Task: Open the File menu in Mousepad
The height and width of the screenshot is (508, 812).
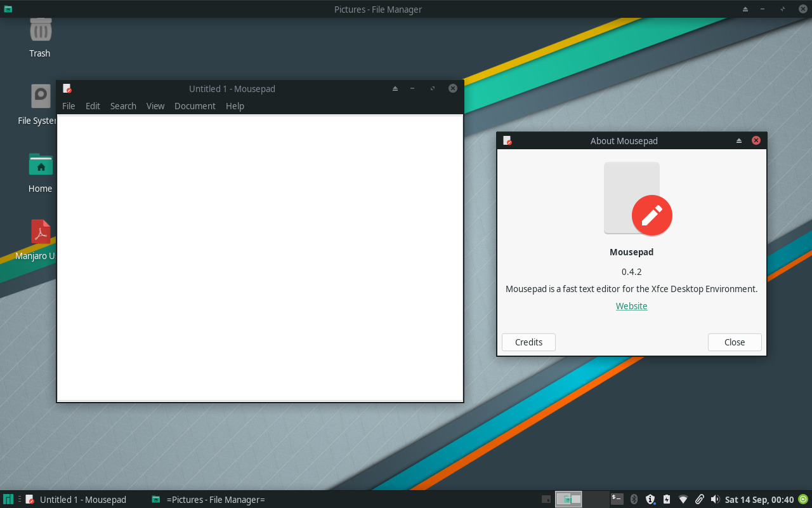Action: [69, 106]
